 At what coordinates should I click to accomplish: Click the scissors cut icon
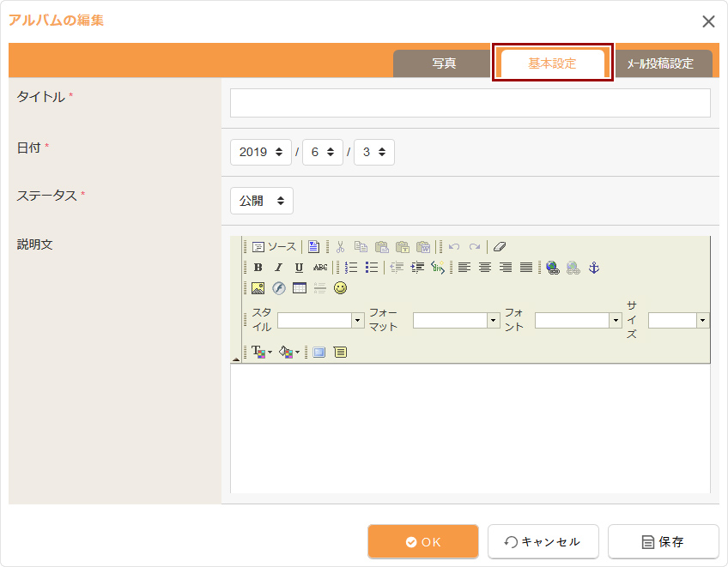[x=340, y=246]
